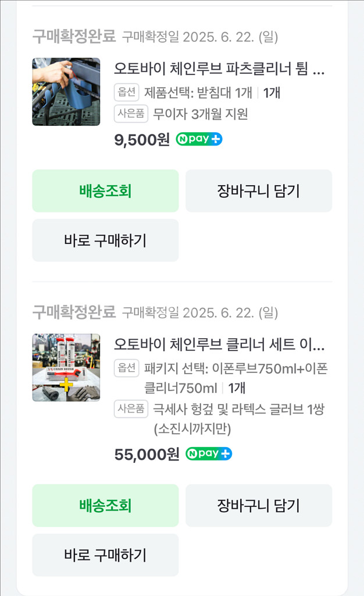Click 장바구니 담기 for the second order
Image resolution: width=364 pixels, height=596 pixels.
pyautogui.click(x=259, y=505)
